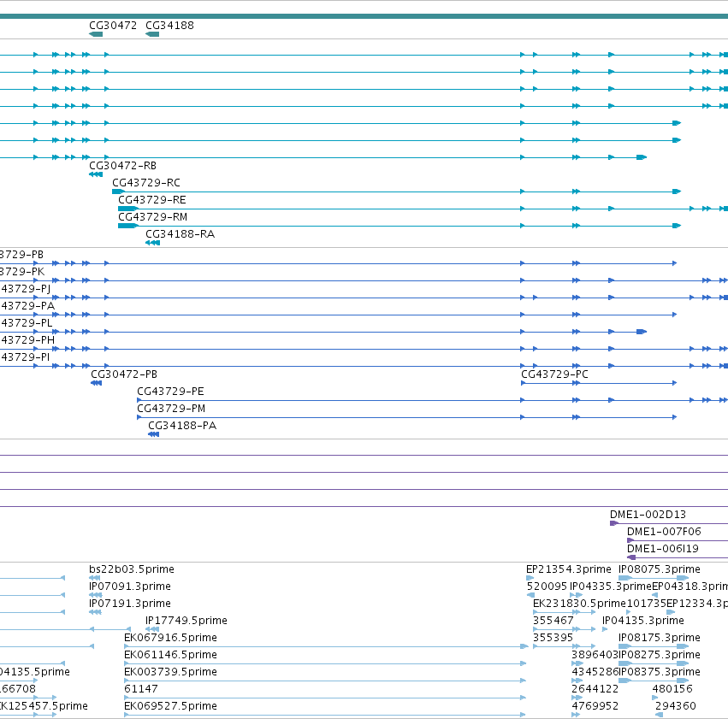Click the teal chromosome band bar
Screen dimensions: 728x719
pyautogui.click(x=364, y=16)
